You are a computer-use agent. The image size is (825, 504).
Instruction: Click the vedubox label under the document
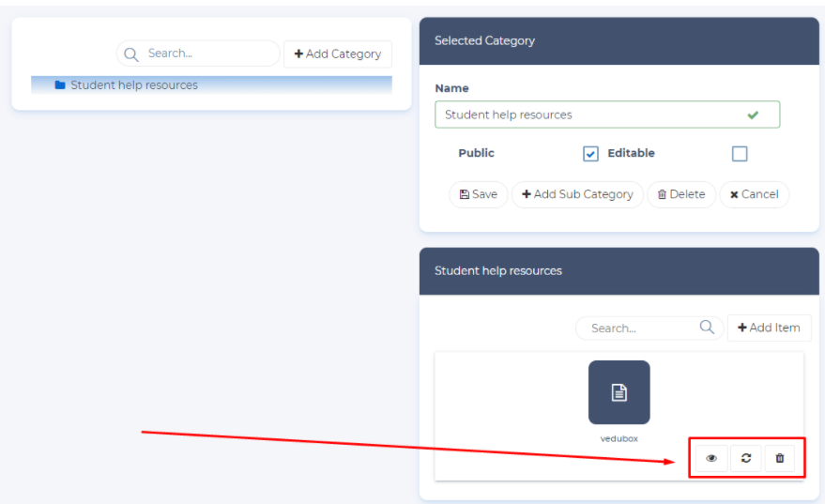[619, 438]
